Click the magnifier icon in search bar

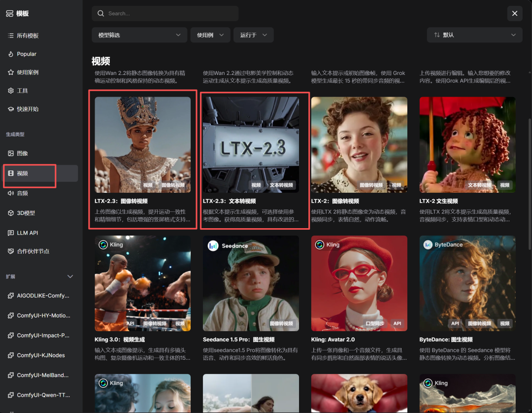pyautogui.click(x=101, y=13)
